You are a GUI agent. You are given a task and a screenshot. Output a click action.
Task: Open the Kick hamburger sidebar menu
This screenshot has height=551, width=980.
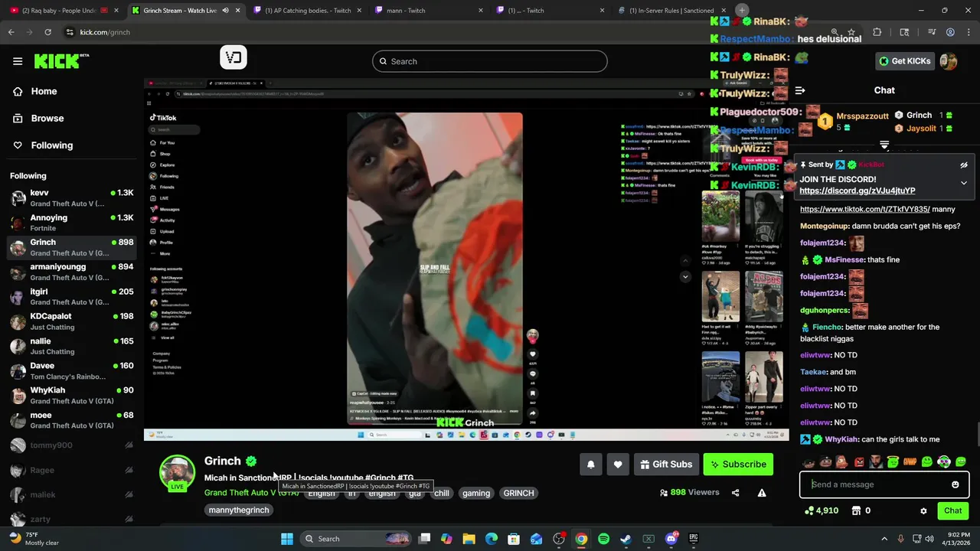18,61
